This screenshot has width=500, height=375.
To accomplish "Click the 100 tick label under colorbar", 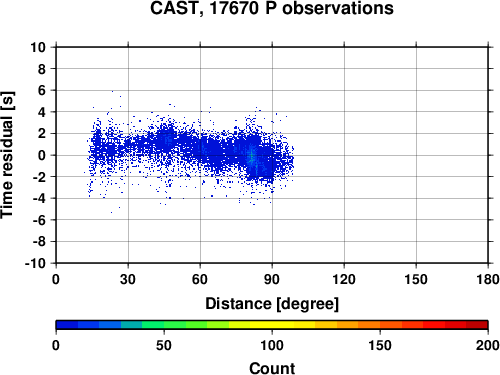I will click(x=272, y=345).
